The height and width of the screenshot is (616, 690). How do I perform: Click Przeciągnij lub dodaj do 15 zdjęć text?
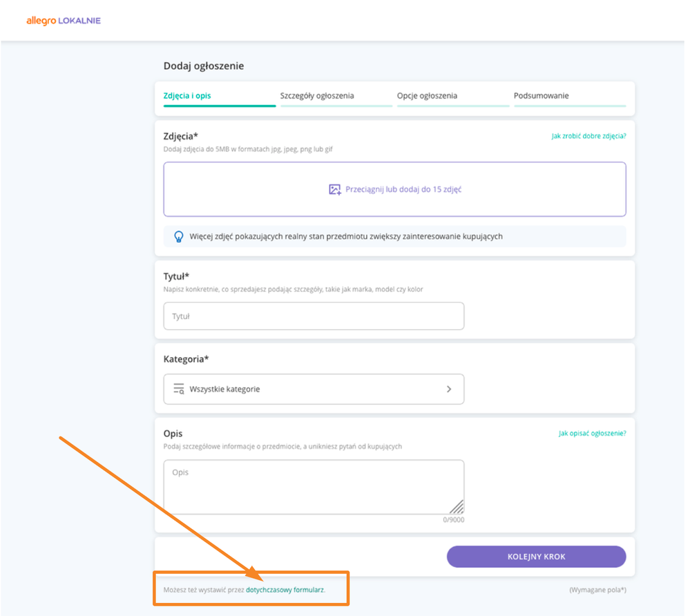pyautogui.click(x=403, y=190)
